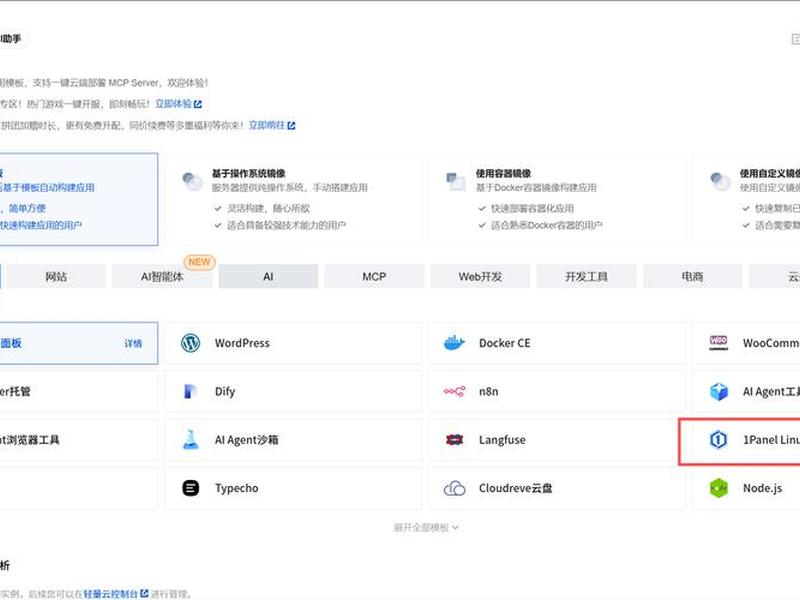
Task: Click the 1Panel hexagon icon
Action: [x=718, y=439]
